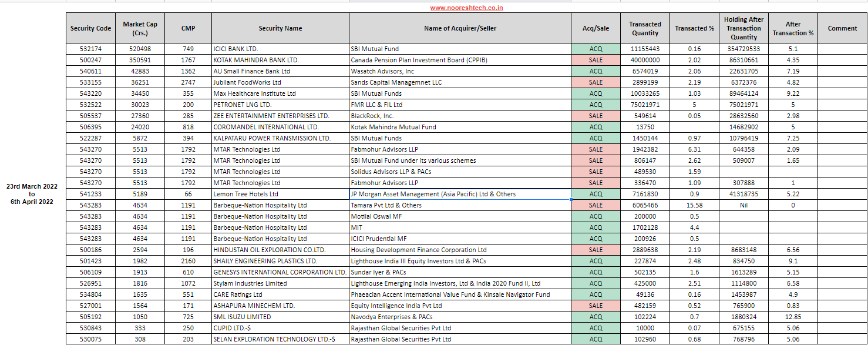Select the Acq/Sale column header
868x345 pixels.
596,28
